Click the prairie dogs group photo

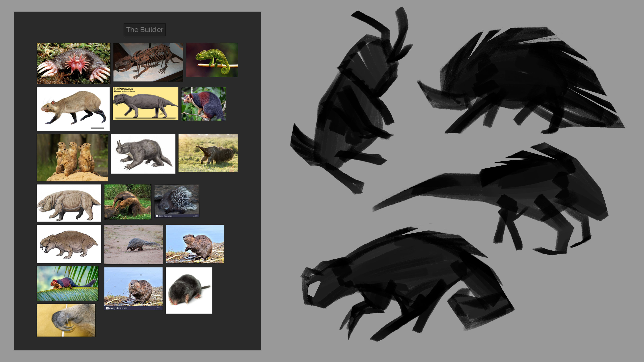[72, 157]
